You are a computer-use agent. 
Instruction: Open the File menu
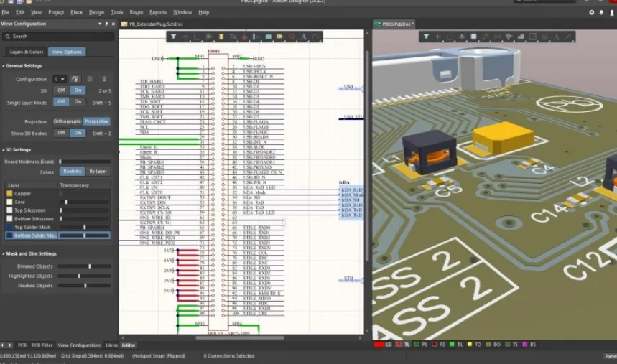tap(6, 13)
